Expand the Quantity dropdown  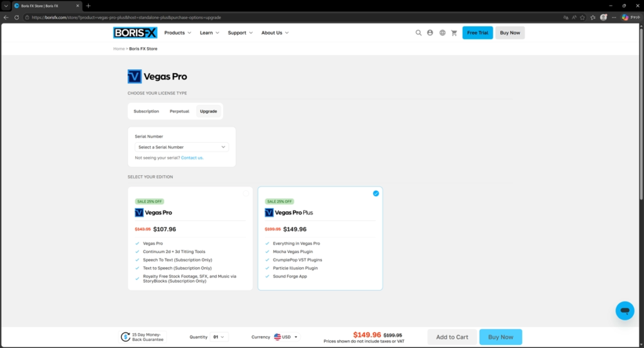pyautogui.click(x=218, y=337)
